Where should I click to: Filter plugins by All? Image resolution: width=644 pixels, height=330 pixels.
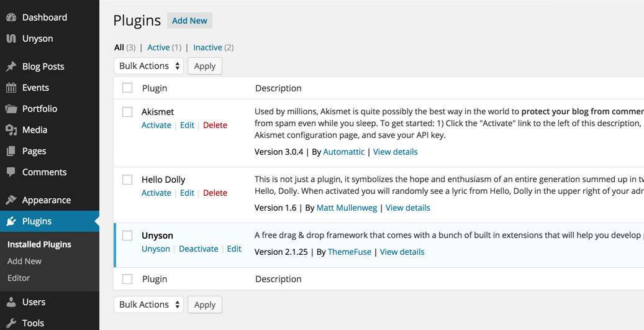119,48
